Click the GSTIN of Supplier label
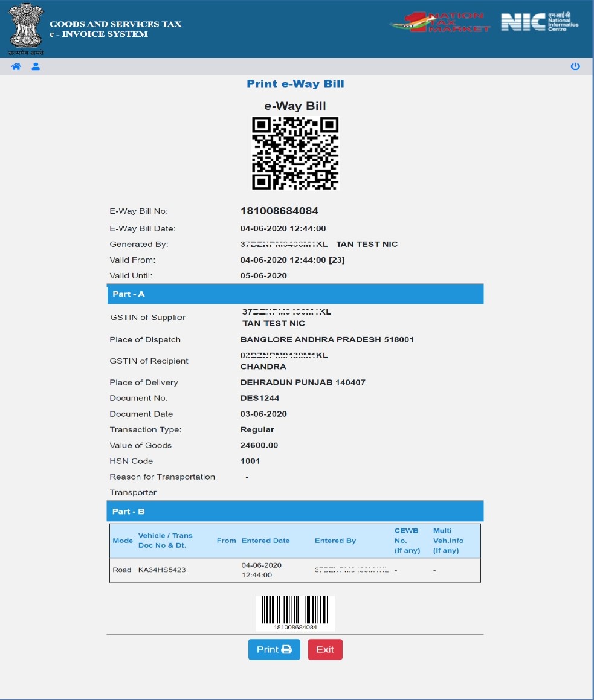 tap(148, 318)
